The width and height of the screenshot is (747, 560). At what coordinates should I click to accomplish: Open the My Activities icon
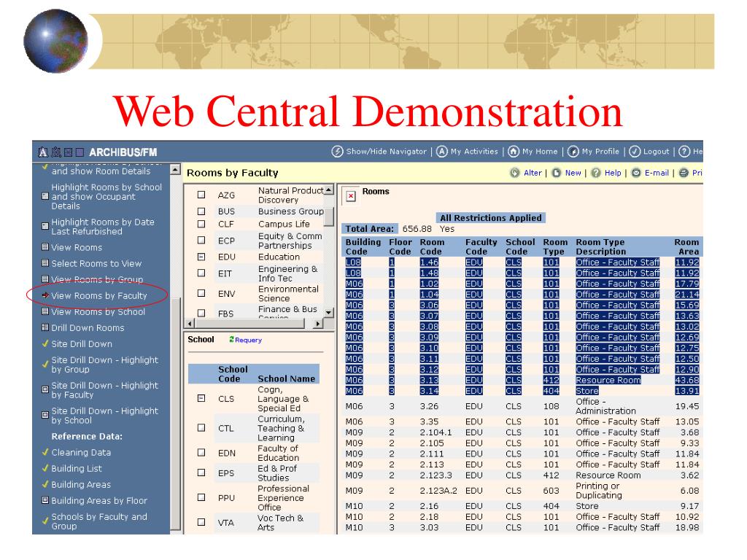(442, 152)
